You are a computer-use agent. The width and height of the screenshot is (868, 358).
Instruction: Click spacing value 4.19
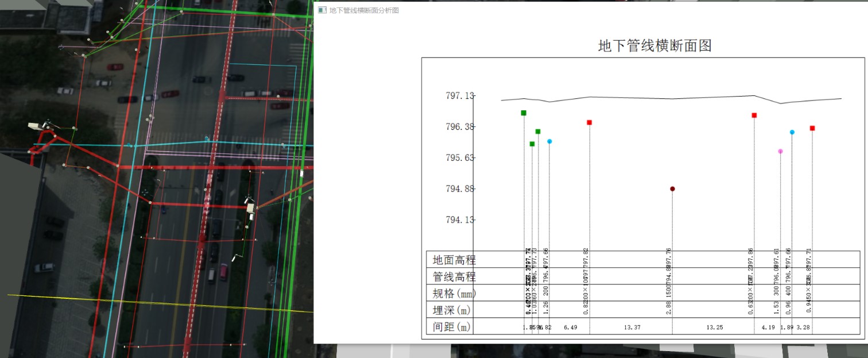click(x=768, y=328)
